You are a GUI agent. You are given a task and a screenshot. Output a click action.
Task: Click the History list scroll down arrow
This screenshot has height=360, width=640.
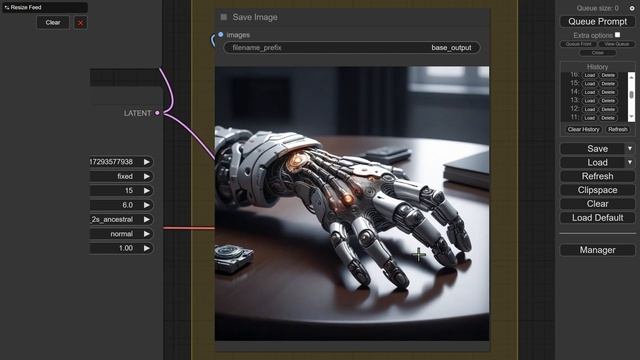tap(631, 117)
